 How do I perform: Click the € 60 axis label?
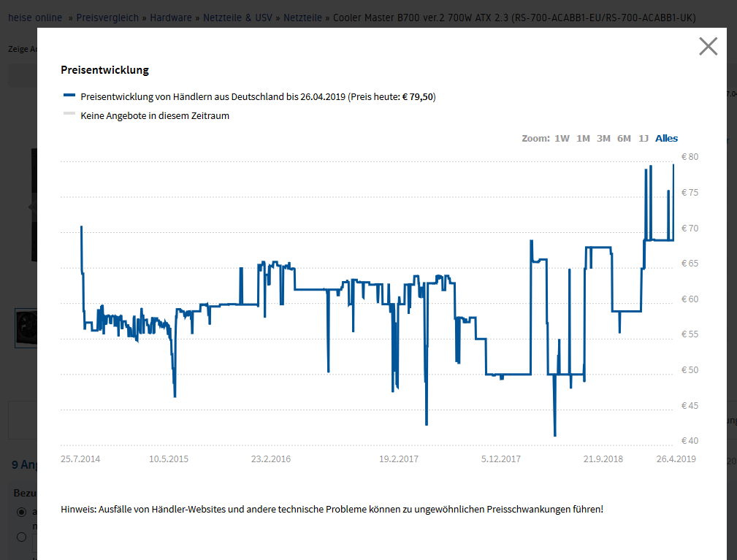pos(690,299)
